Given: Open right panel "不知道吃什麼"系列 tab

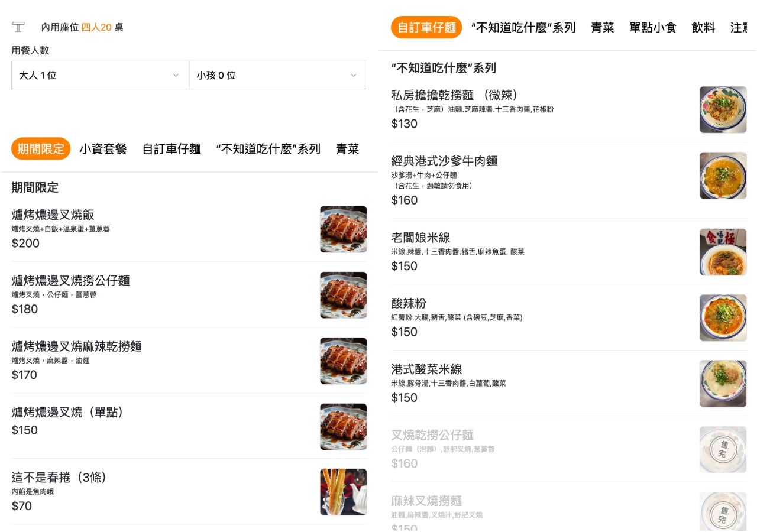Looking at the screenshot, I should click(x=523, y=27).
